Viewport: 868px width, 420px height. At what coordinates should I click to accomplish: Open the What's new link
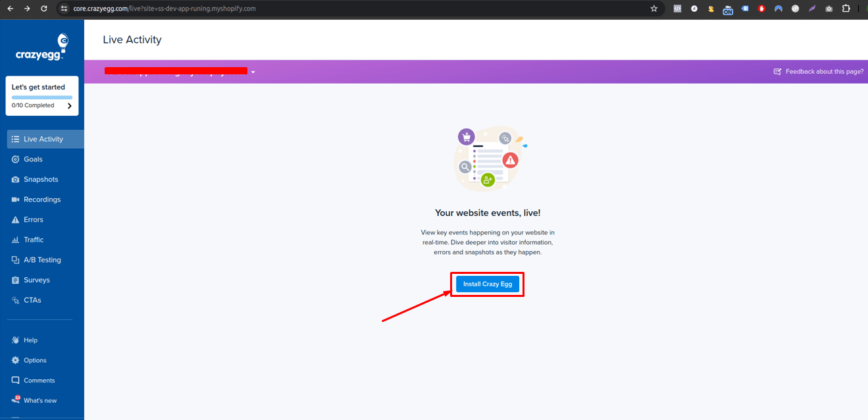[40, 400]
